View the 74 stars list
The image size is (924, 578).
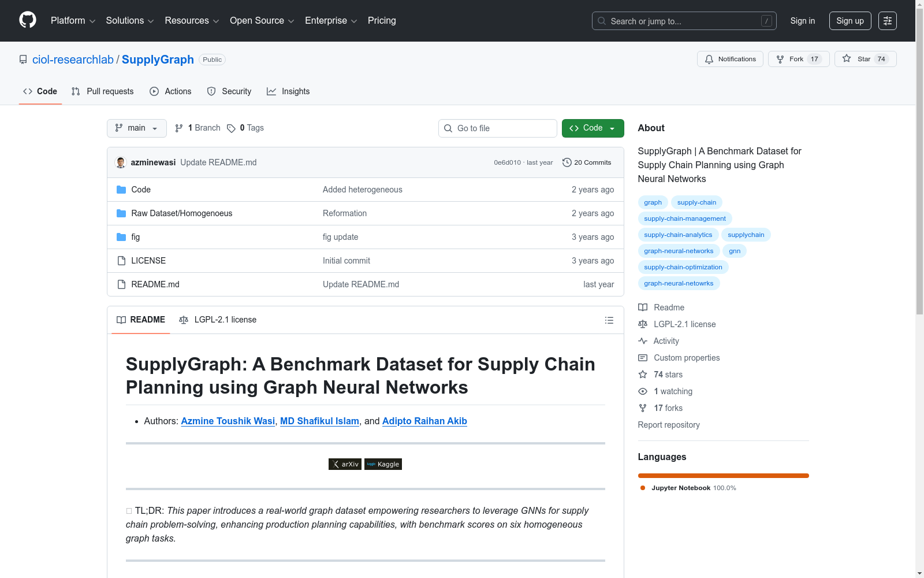pos(661,375)
